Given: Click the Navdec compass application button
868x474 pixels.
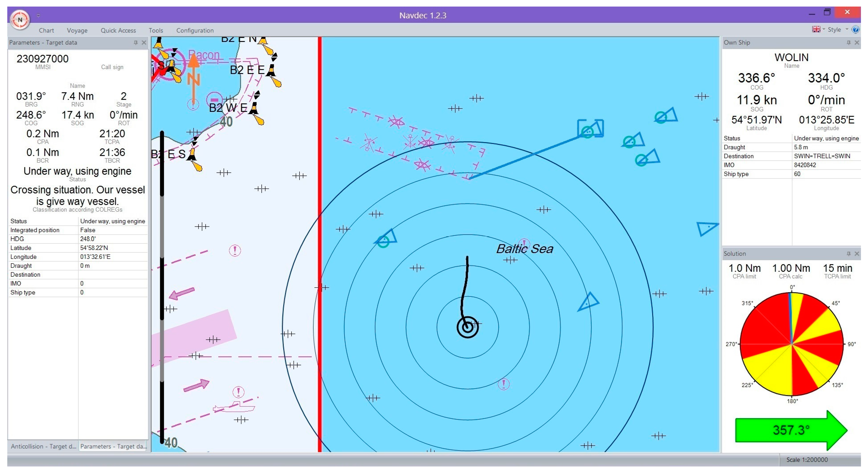Looking at the screenshot, I should [20, 20].
